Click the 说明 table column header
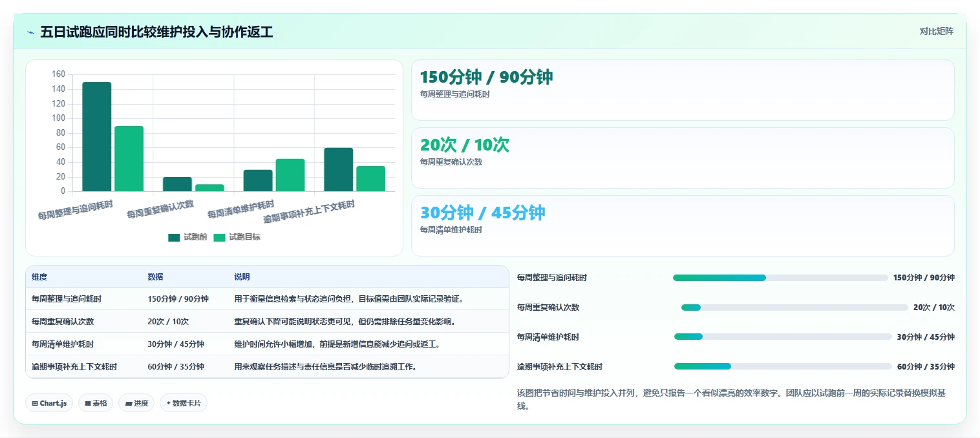This screenshot has height=438, width=980. 242,276
